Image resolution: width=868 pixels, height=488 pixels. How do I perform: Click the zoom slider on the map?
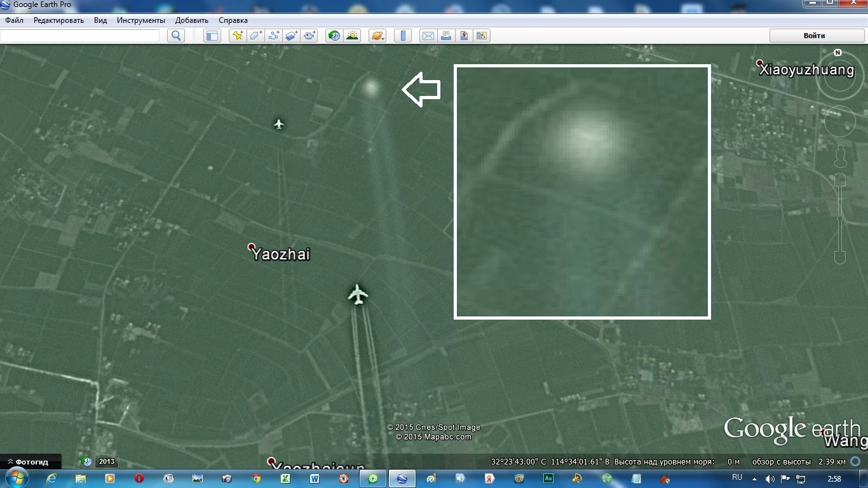[x=840, y=219]
